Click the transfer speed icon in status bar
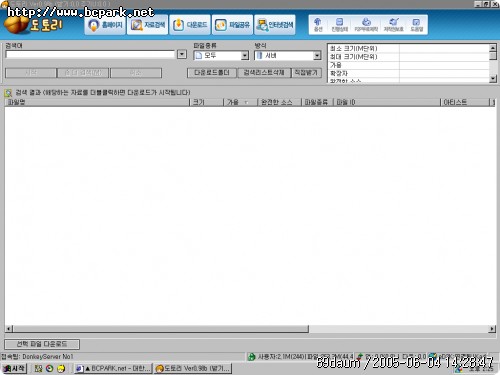 (x=360, y=357)
